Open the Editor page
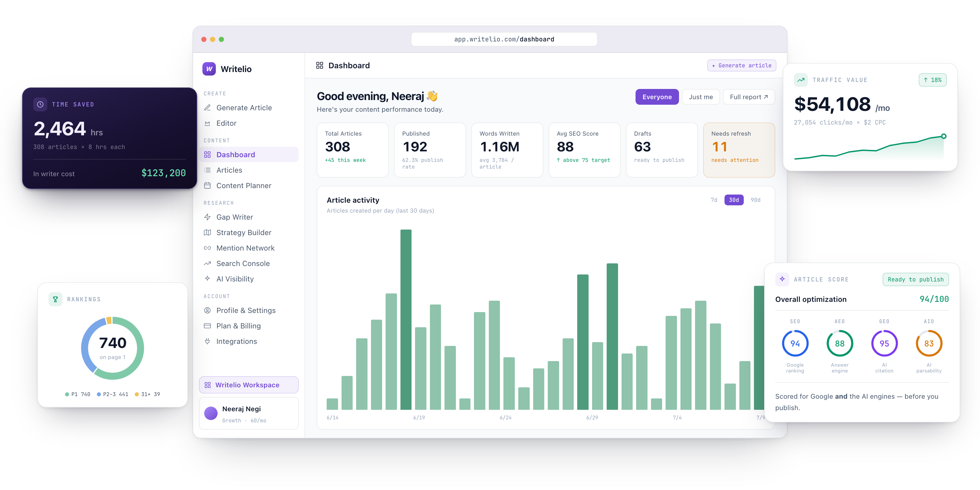The height and width of the screenshot is (490, 980). (249, 123)
